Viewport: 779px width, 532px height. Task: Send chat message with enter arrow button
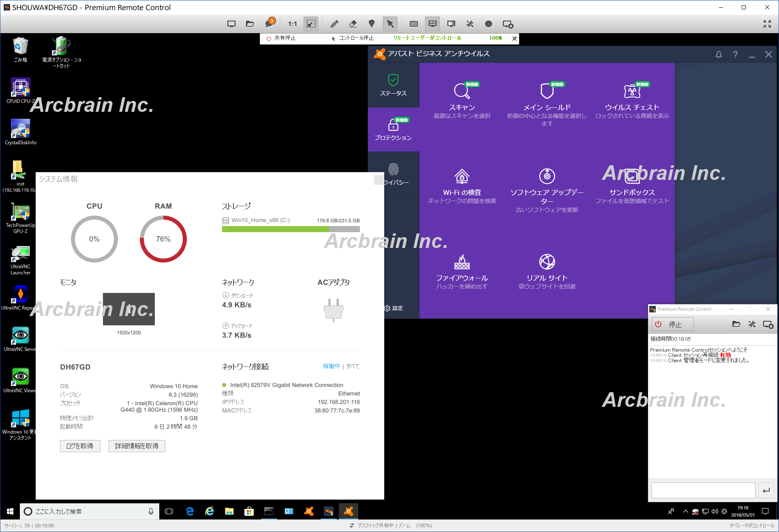pyautogui.click(x=766, y=490)
